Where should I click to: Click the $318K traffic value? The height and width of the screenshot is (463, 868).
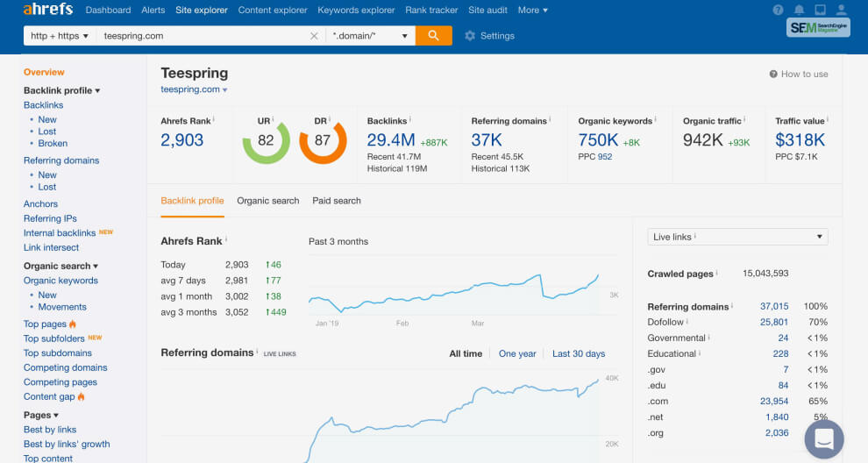coord(800,140)
